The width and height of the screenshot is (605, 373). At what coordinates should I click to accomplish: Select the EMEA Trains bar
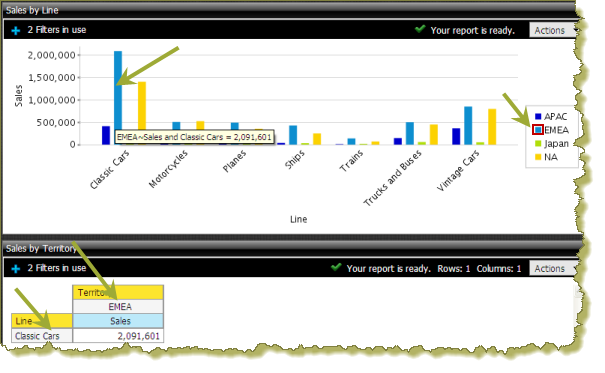tap(351, 142)
